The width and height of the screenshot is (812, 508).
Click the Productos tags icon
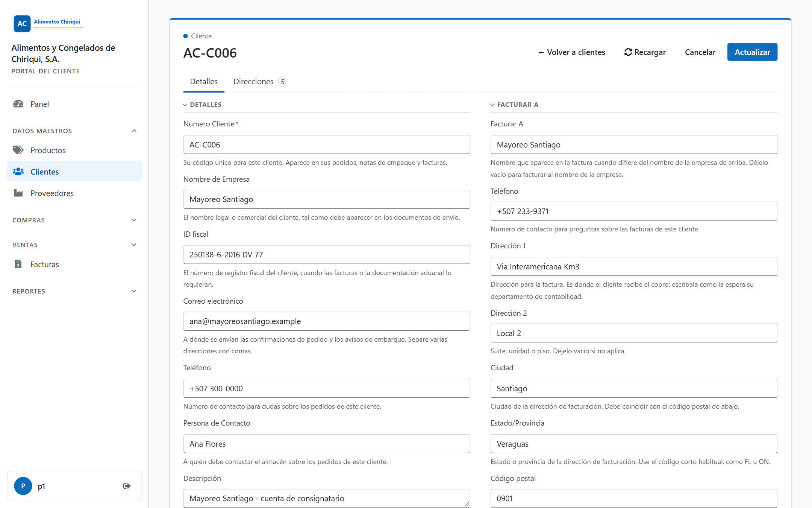click(18, 150)
